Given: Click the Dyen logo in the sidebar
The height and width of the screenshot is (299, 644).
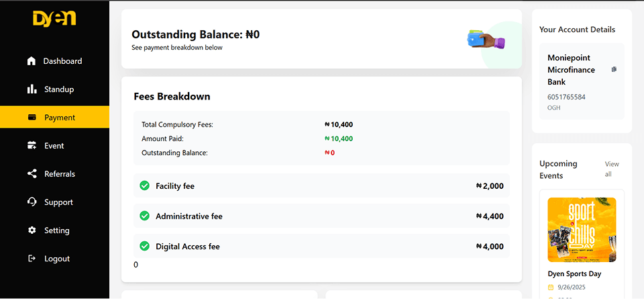Looking at the screenshot, I should (x=54, y=19).
